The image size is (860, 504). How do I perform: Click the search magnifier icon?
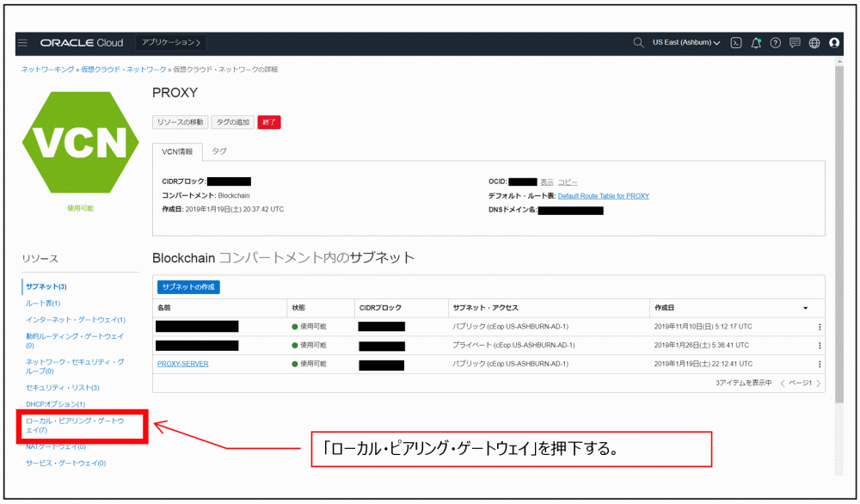[x=638, y=43]
